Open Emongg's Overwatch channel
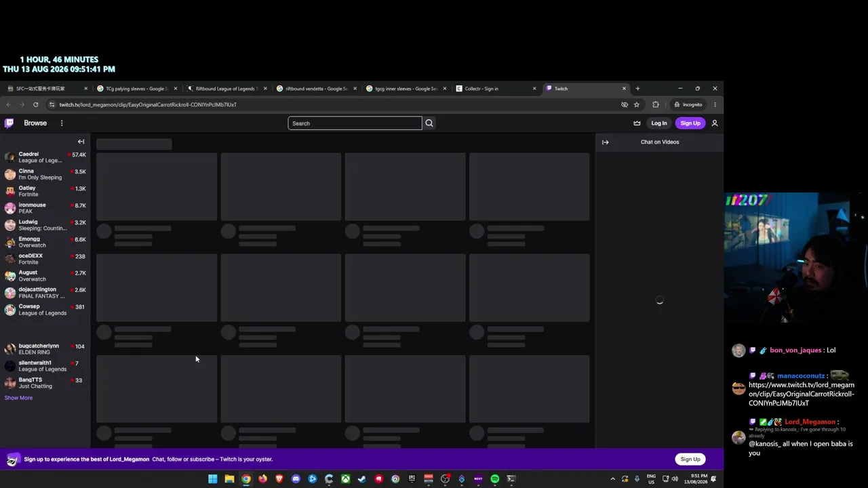868x488 pixels. 45,242
